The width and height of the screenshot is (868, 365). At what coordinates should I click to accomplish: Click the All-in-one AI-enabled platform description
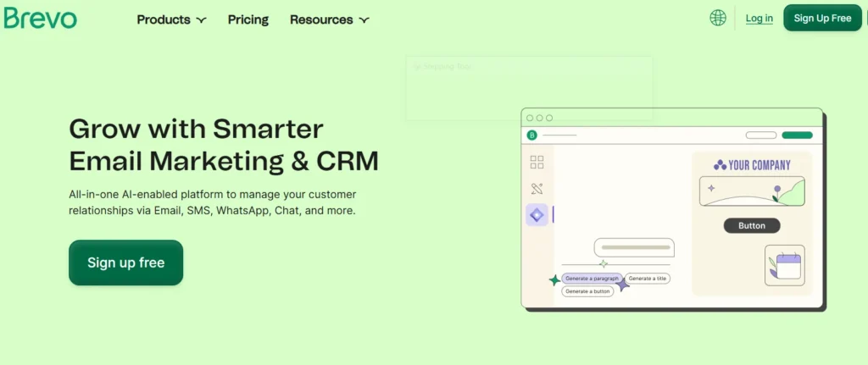point(213,202)
